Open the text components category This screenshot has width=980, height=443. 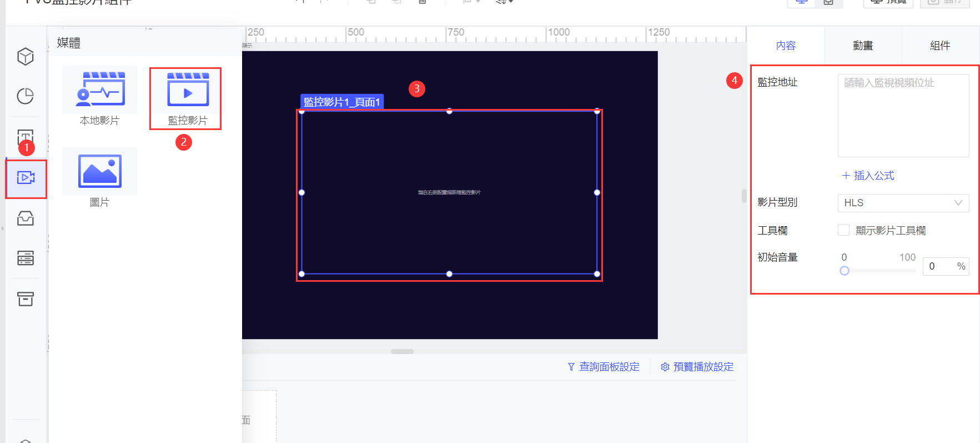(26, 137)
